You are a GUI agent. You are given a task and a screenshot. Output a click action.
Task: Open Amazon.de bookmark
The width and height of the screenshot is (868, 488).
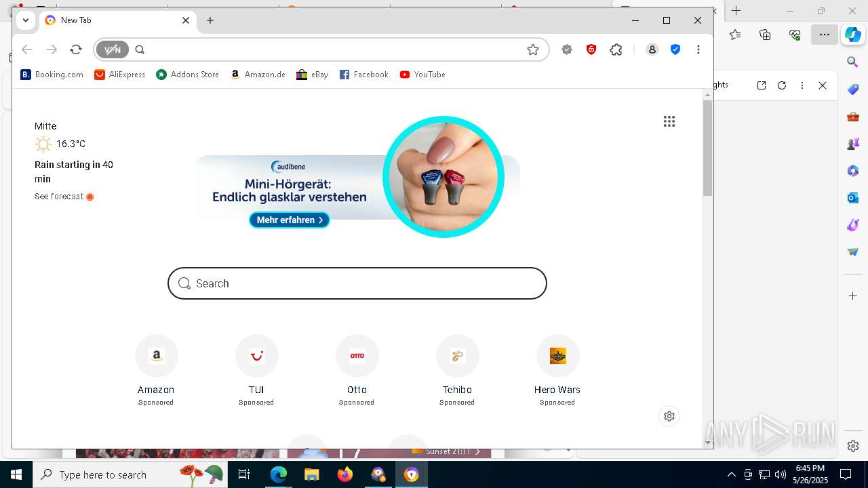tap(258, 75)
